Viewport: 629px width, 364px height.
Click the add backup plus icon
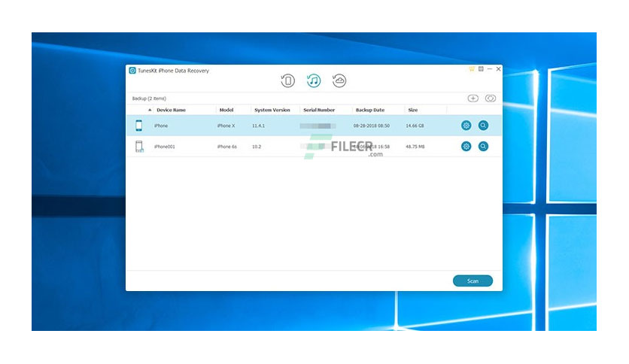473,99
